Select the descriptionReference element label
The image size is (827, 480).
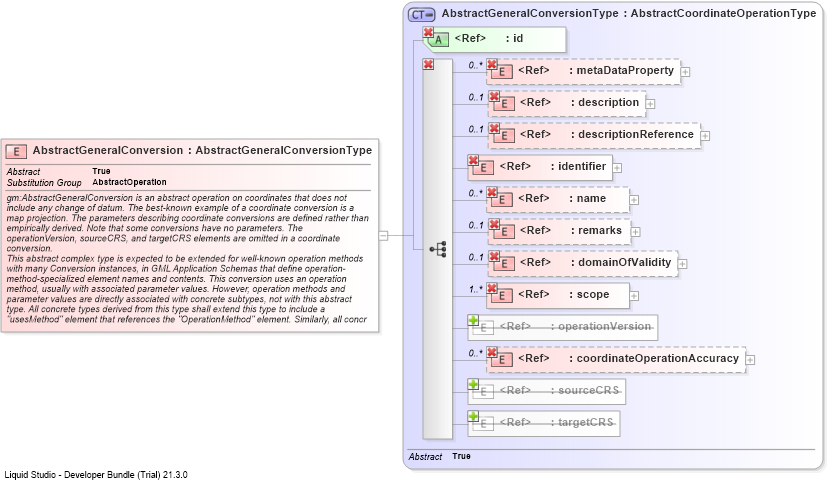[x=636, y=135]
